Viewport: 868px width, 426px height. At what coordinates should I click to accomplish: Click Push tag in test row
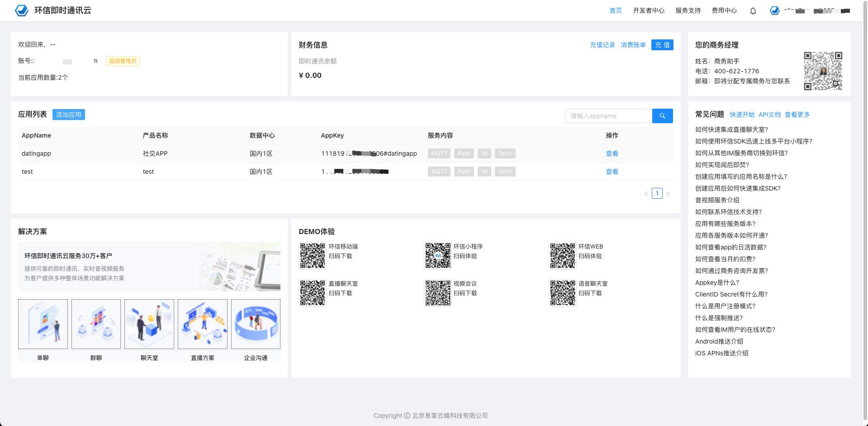(464, 172)
